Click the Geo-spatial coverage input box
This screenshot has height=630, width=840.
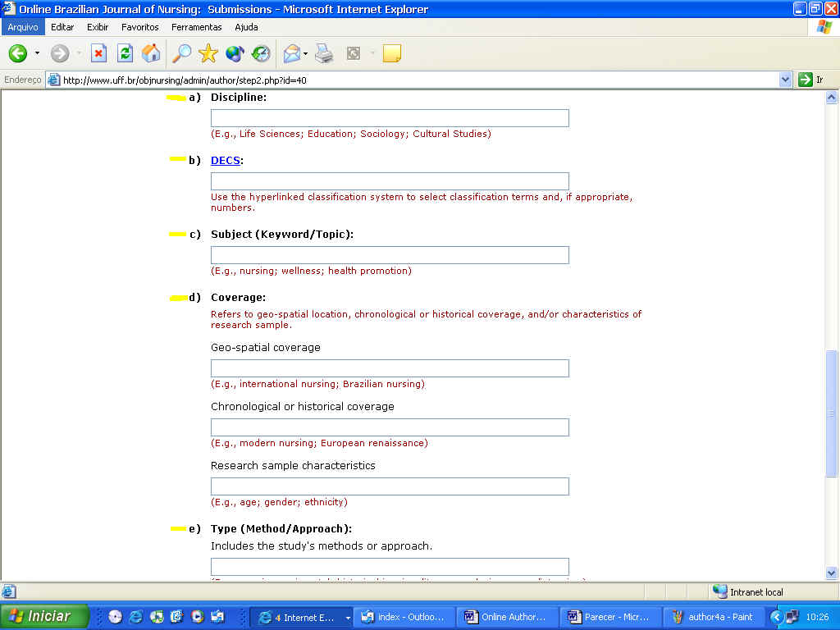(390, 368)
